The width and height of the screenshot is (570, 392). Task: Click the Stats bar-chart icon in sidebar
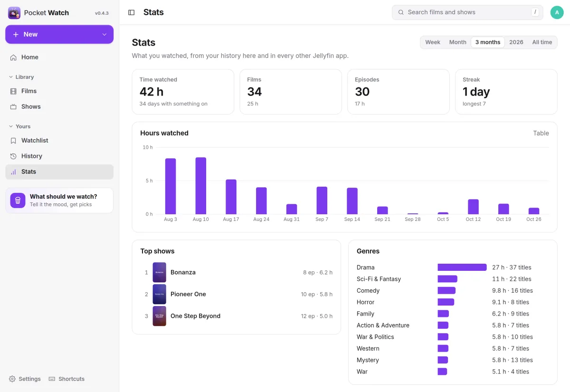pyautogui.click(x=13, y=172)
